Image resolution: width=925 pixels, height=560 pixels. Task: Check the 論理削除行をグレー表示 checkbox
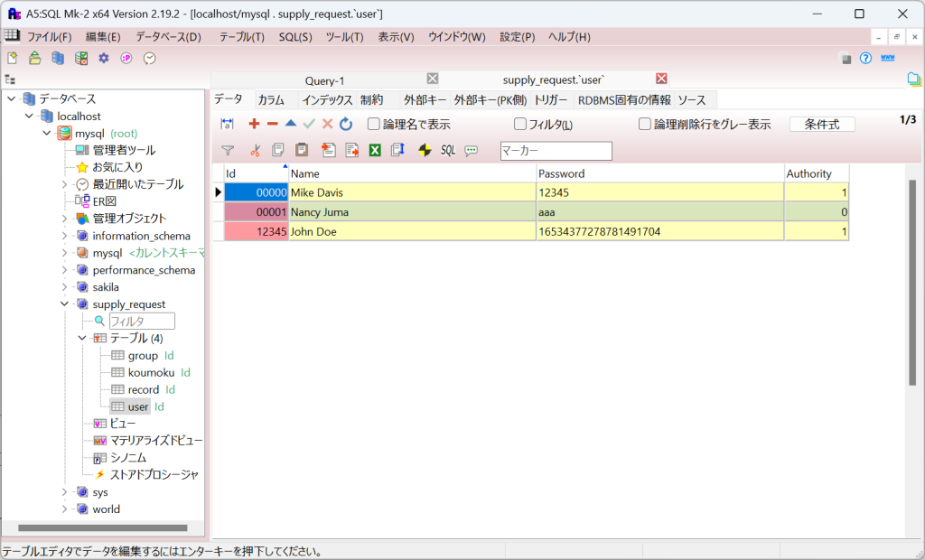click(x=645, y=125)
